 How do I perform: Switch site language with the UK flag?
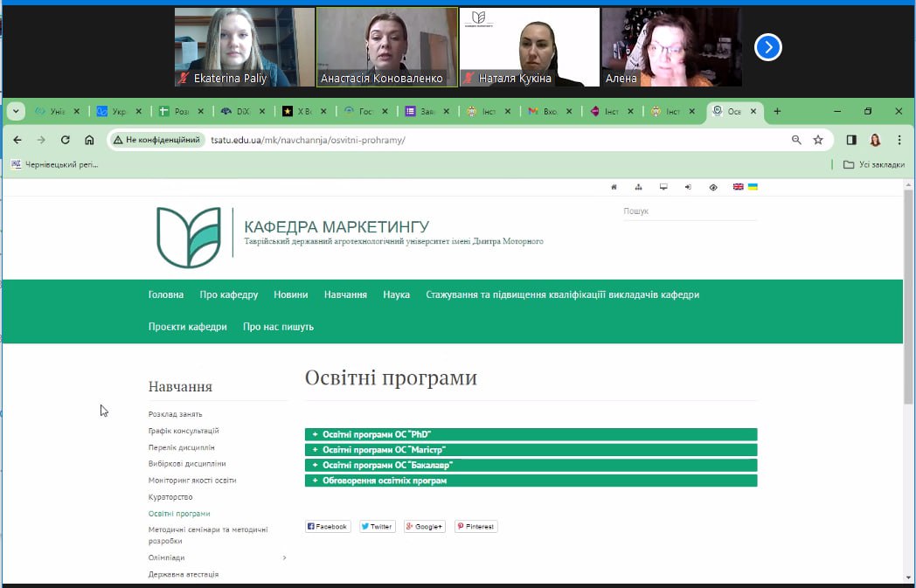pos(739,187)
